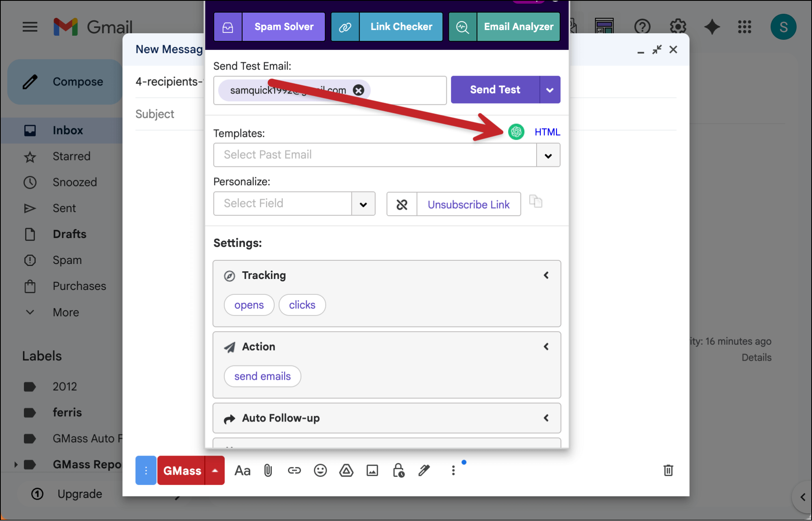Click the insert signature pen icon
This screenshot has height=521, width=812.
424,471
